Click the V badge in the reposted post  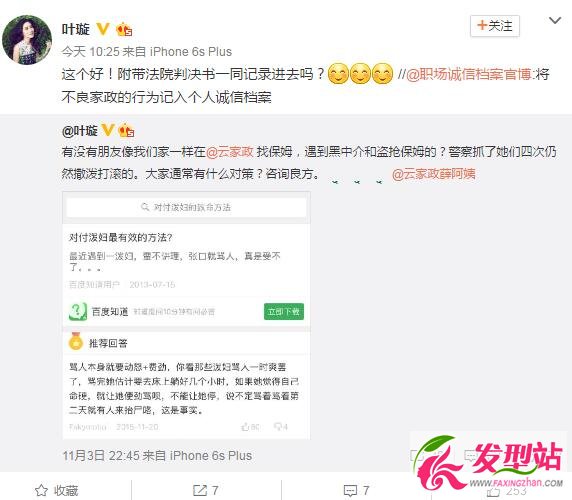coord(108,130)
